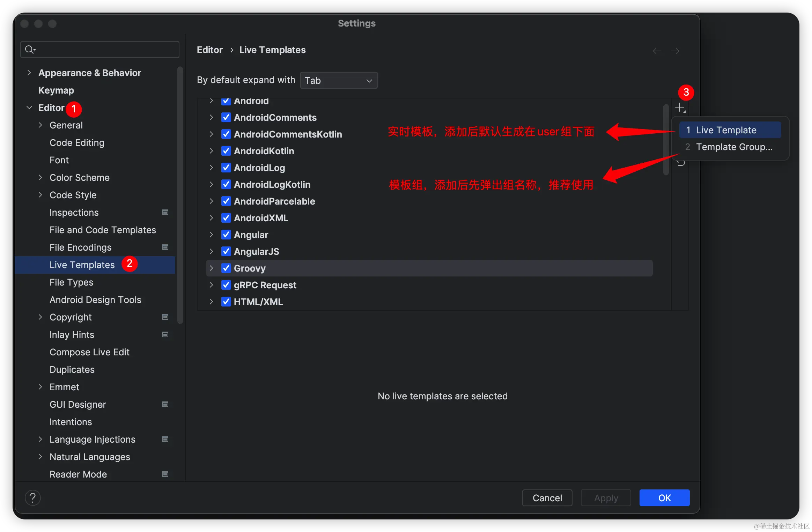Click the search magnifier icon in settings

(x=30, y=50)
